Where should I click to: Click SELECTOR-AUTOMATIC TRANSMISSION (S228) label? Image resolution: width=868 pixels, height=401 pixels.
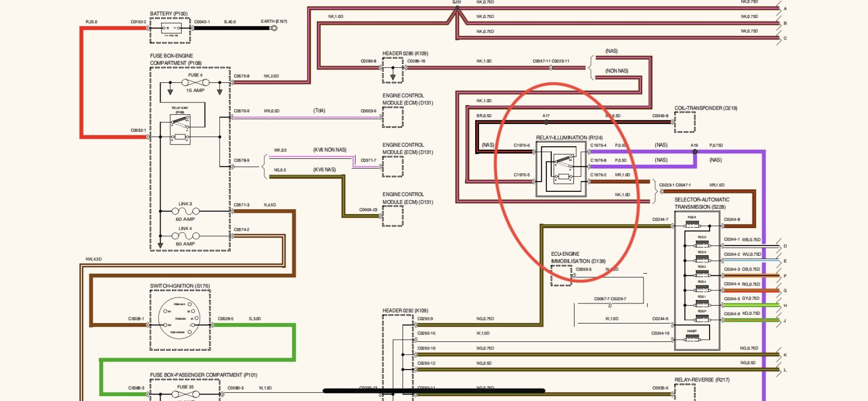pyautogui.click(x=702, y=203)
